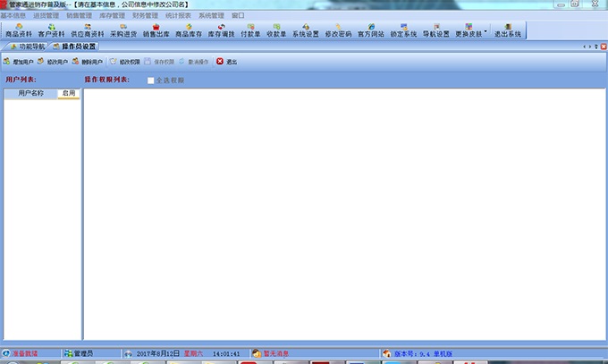Visit 官方网站 via toolbar icon
The height and width of the screenshot is (364, 608).
371,30
